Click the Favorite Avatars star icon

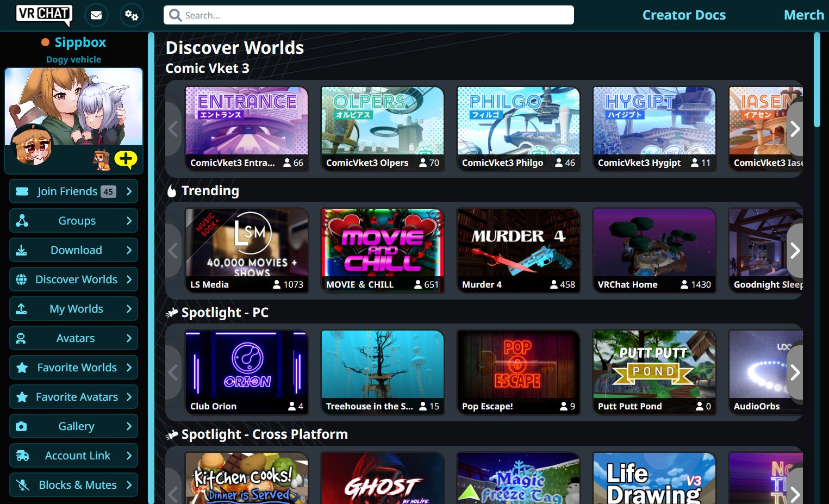point(22,397)
